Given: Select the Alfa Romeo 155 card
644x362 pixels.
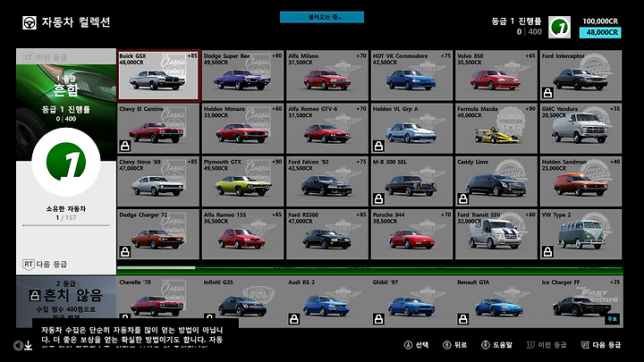Looking at the screenshot, I should click(242, 235).
